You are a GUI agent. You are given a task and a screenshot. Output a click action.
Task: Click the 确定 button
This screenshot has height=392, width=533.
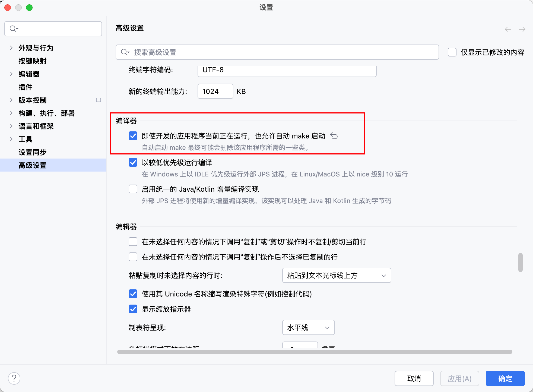(x=505, y=378)
